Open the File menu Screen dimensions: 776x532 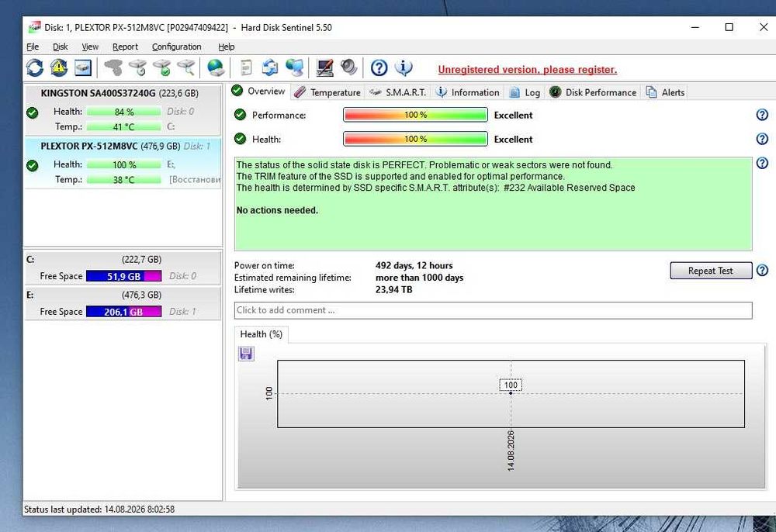click(x=33, y=47)
